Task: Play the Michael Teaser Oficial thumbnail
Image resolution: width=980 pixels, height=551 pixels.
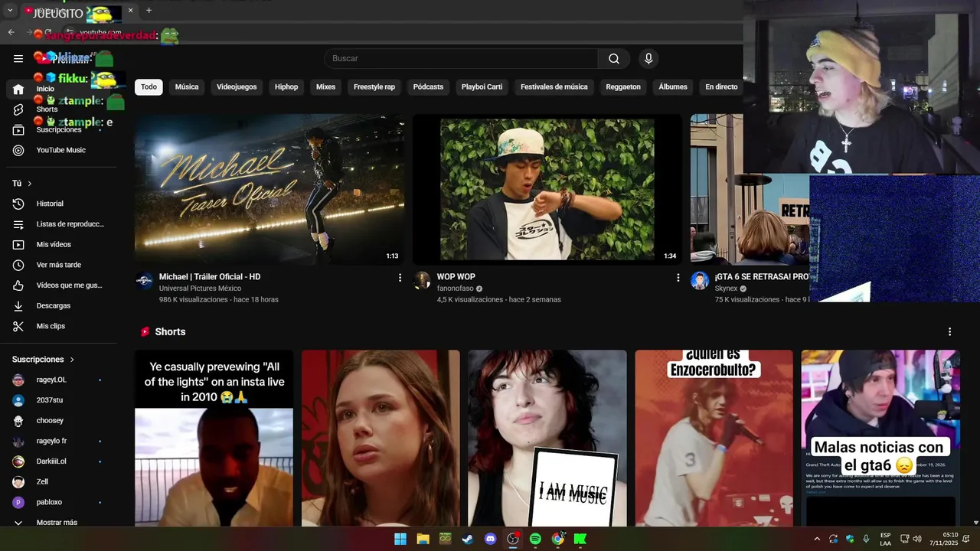Action: point(269,190)
